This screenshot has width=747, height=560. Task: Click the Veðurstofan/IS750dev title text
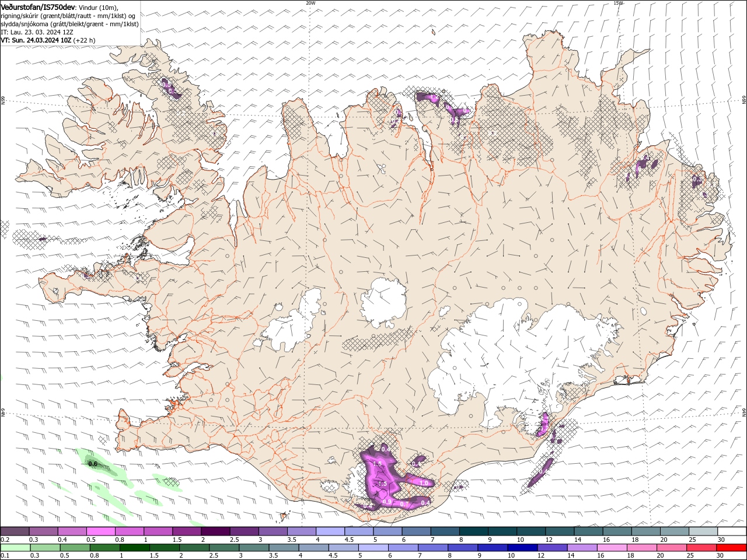click(x=38, y=6)
